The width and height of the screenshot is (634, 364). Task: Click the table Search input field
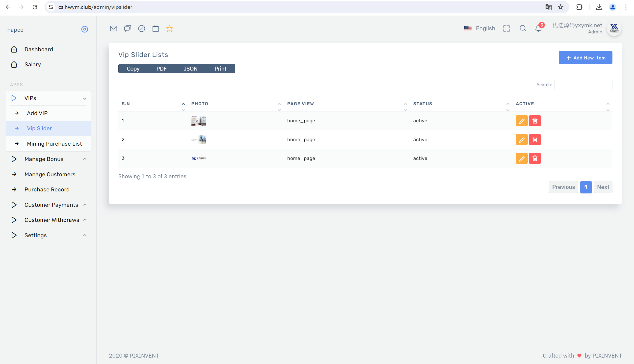point(583,84)
